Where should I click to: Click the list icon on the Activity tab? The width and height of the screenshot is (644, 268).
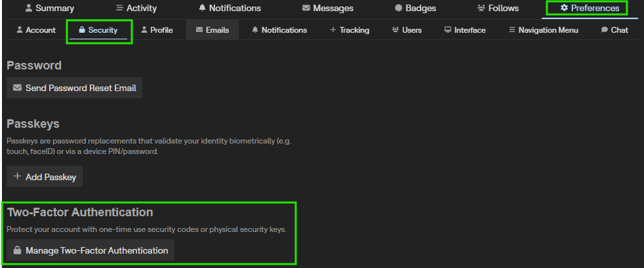119,9
